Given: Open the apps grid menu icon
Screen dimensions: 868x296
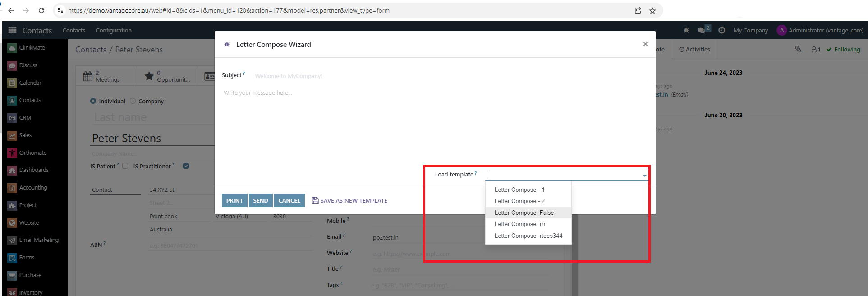Looking at the screenshot, I should click(x=12, y=30).
